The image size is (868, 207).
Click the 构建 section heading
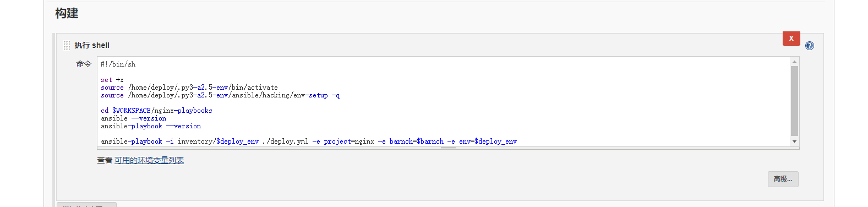tap(67, 13)
